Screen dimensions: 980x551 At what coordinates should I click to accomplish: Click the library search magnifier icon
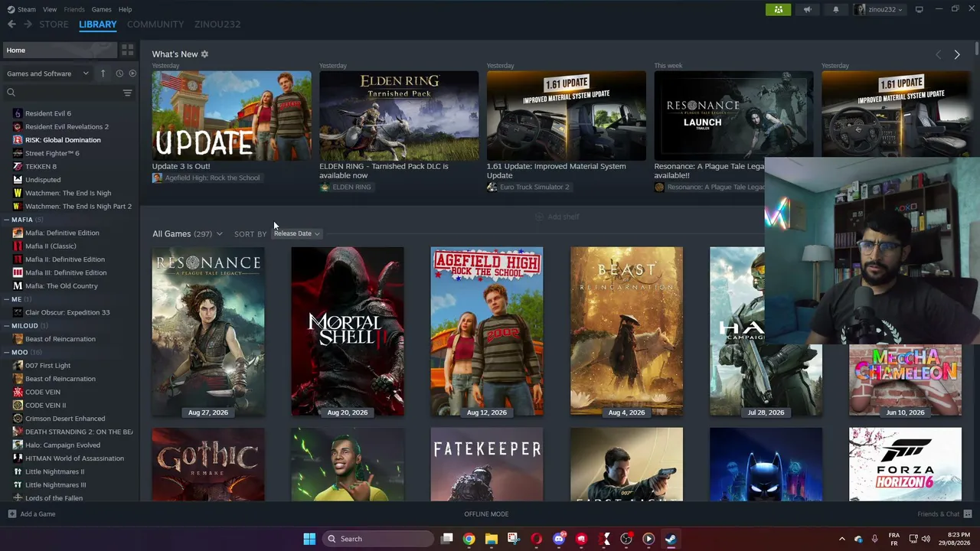[x=11, y=93]
